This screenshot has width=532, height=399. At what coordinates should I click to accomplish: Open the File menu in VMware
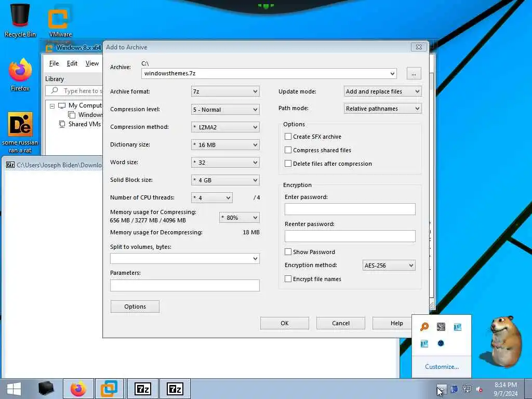(x=54, y=63)
